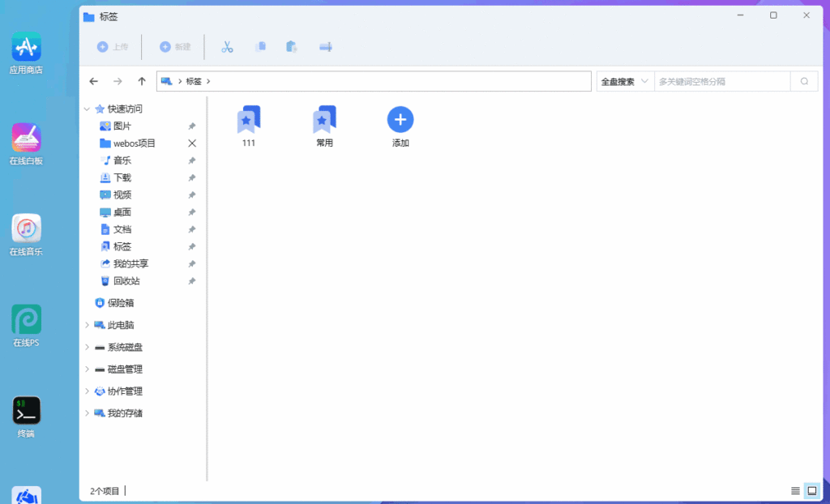Click the 新建 button
830x504 pixels.
click(175, 47)
